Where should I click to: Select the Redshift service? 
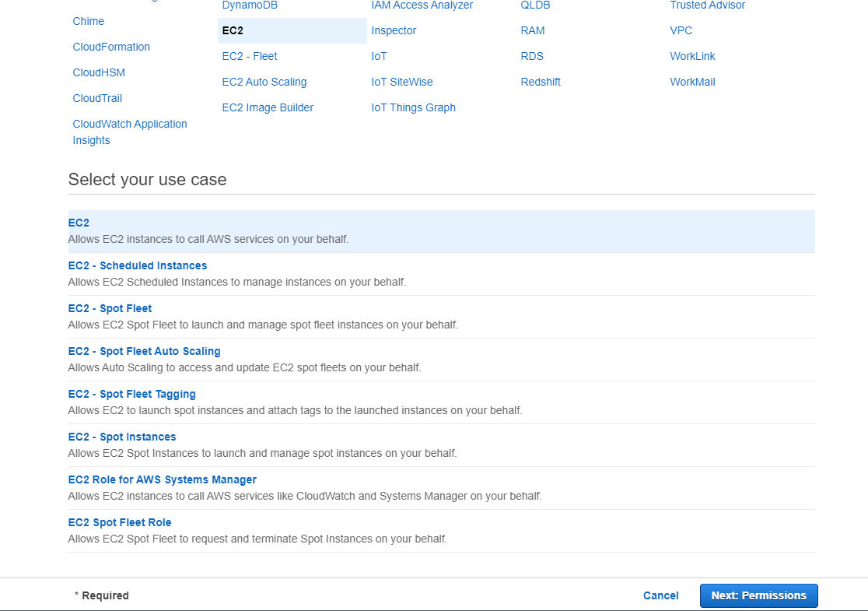(541, 82)
